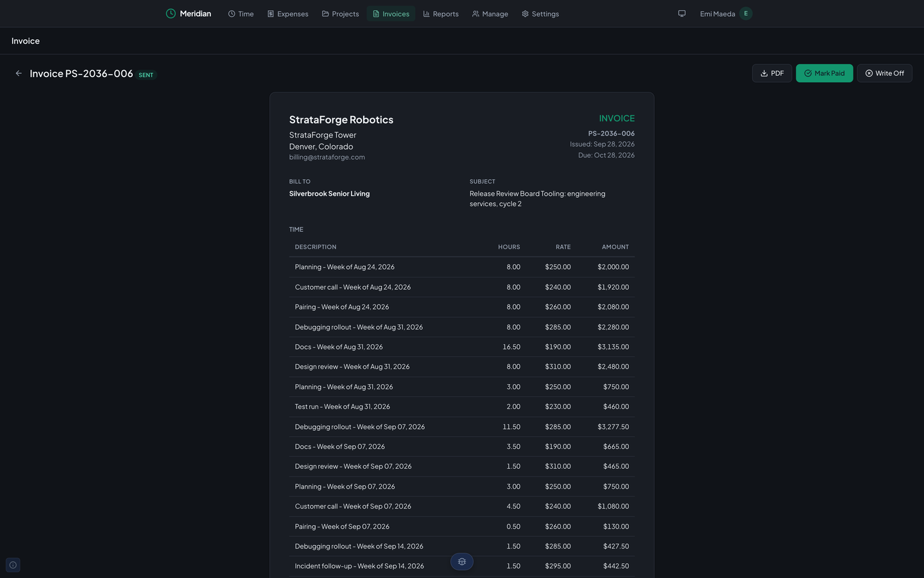Open the Projects menu

click(x=340, y=13)
